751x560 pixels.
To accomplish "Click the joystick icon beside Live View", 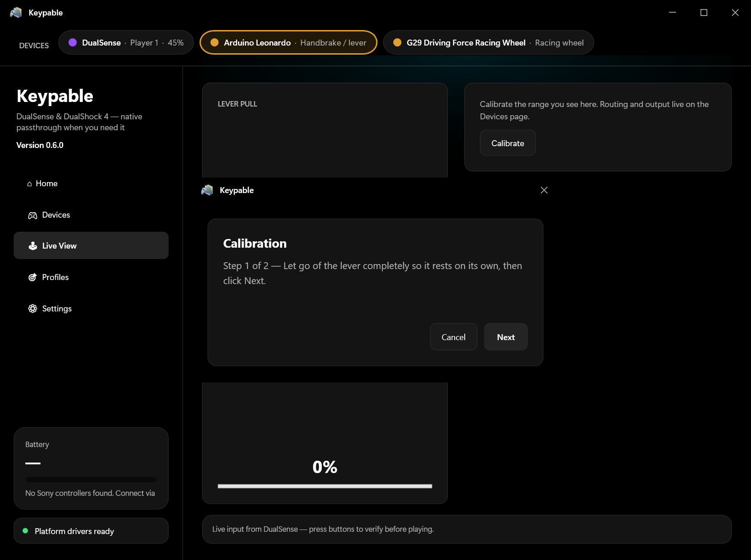I will 33,246.
